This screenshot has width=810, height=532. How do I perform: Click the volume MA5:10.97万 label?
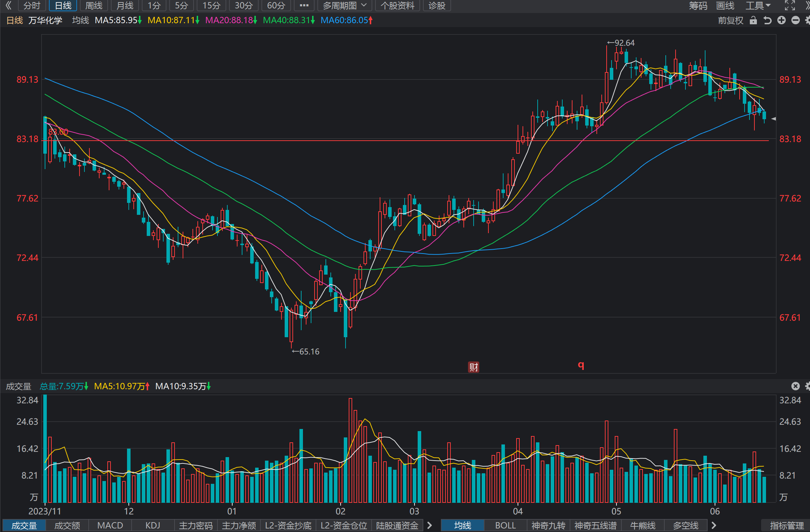click(122, 386)
